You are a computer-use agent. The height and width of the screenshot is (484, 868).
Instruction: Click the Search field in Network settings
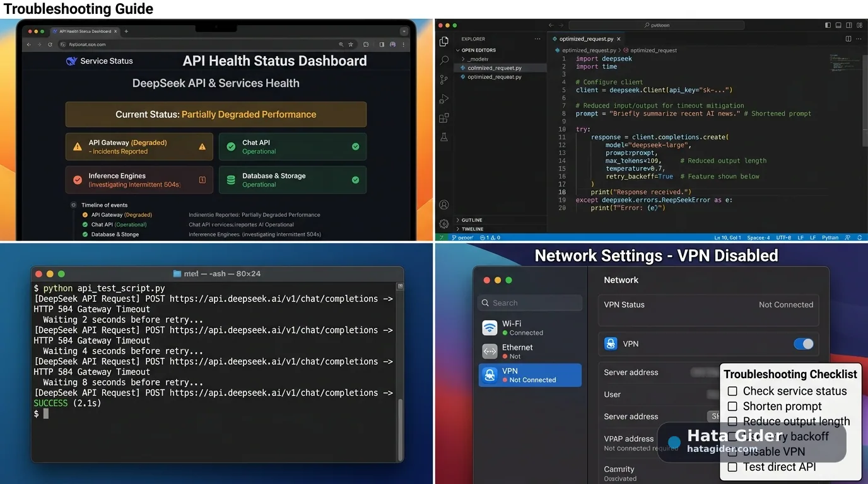coord(530,302)
